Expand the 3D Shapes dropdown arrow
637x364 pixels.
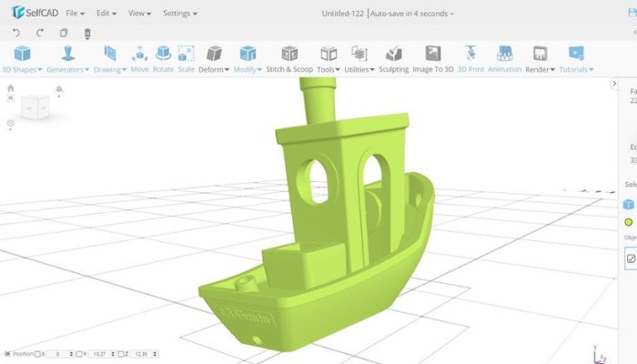pos(40,70)
